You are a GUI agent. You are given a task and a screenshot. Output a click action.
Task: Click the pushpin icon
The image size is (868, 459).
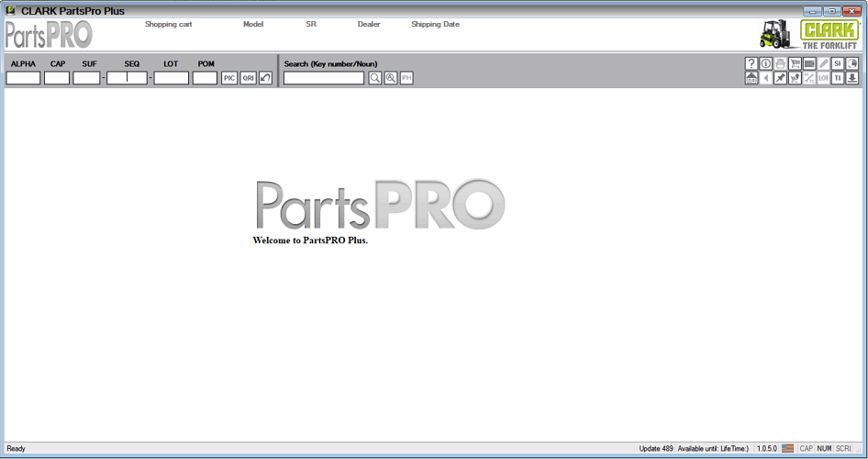click(780, 78)
